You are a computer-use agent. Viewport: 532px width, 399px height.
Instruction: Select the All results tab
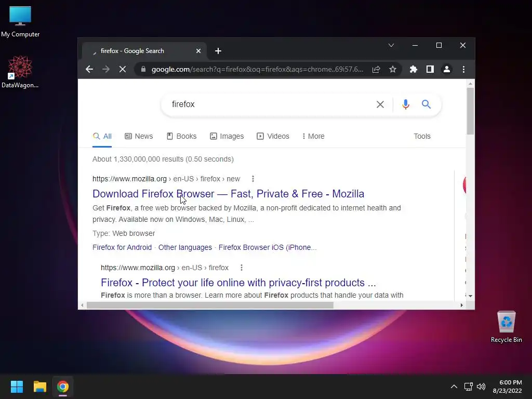[x=102, y=137]
